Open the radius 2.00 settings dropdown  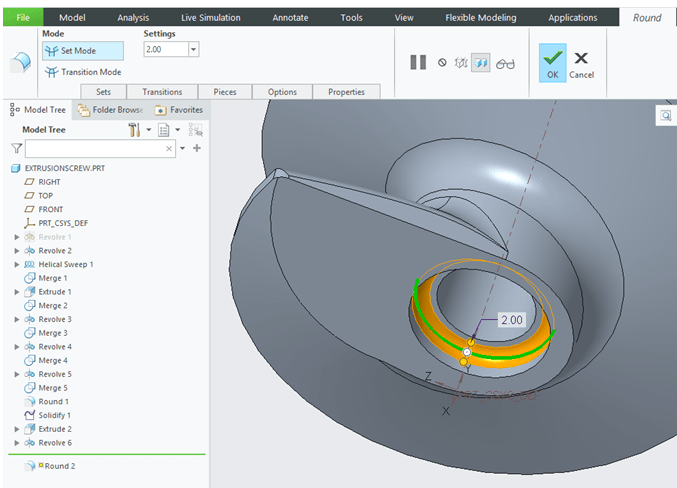193,49
